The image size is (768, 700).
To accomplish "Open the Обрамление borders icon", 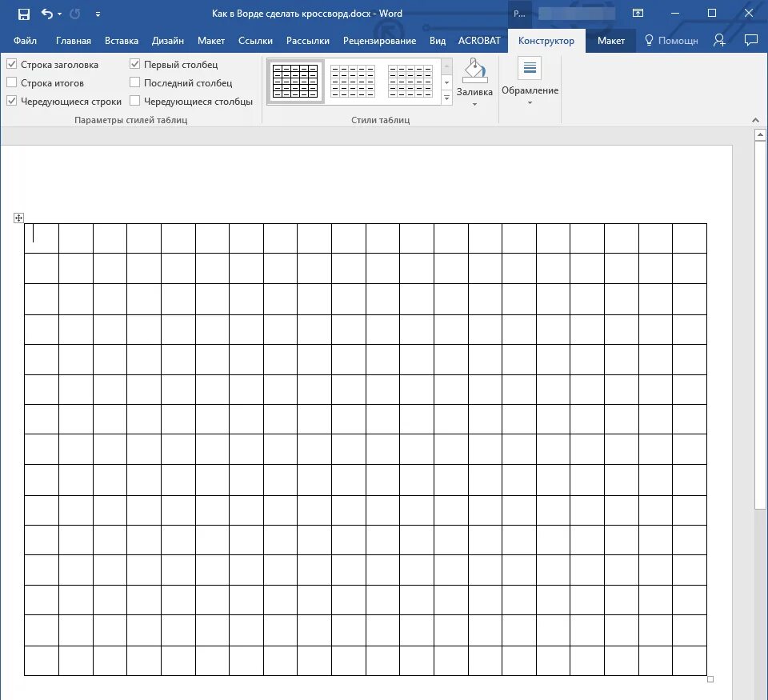I will pyautogui.click(x=530, y=68).
